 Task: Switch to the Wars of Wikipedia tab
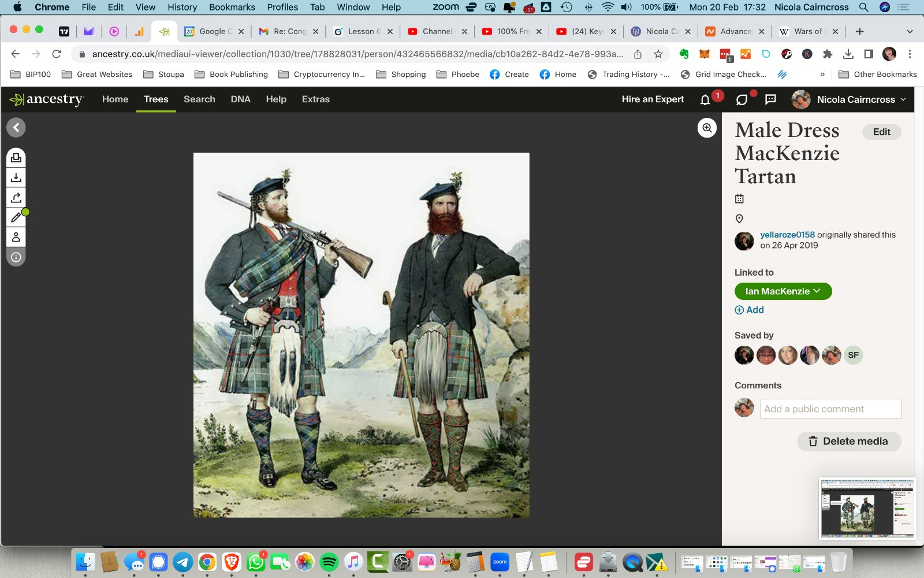(808, 31)
